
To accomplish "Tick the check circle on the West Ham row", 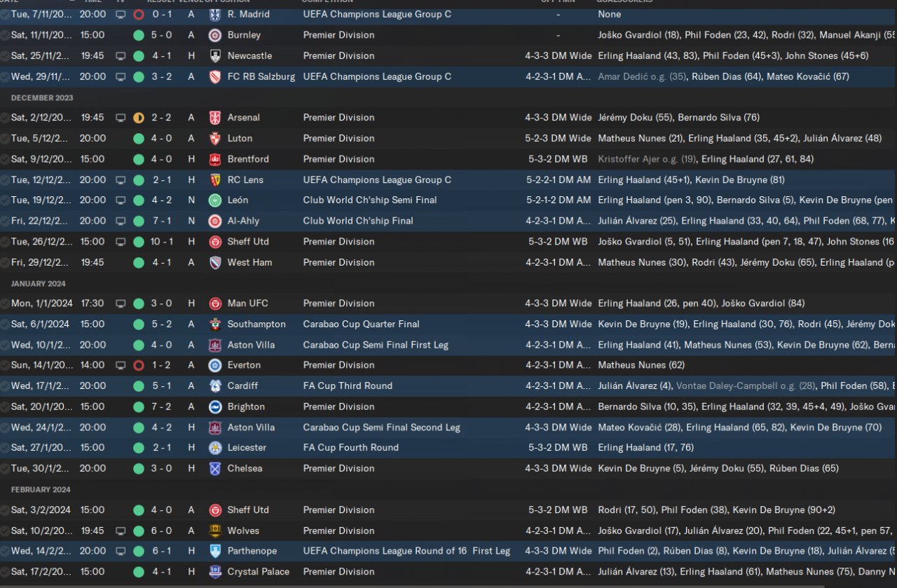I will tap(5, 262).
